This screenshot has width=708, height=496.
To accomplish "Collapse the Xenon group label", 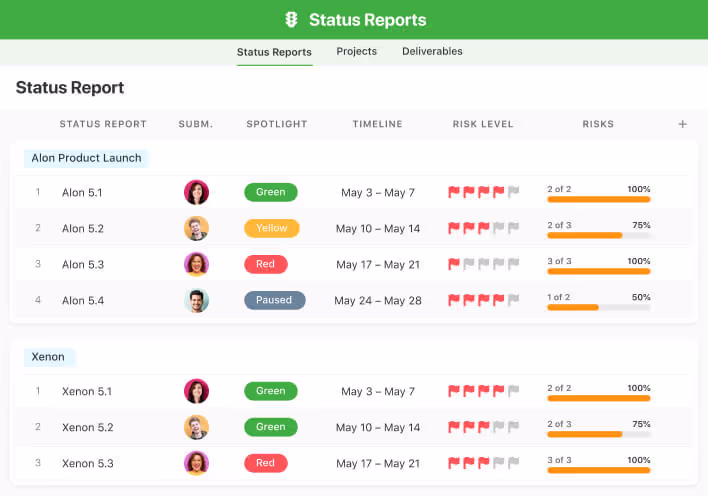I will pyautogui.click(x=48, y=357).
